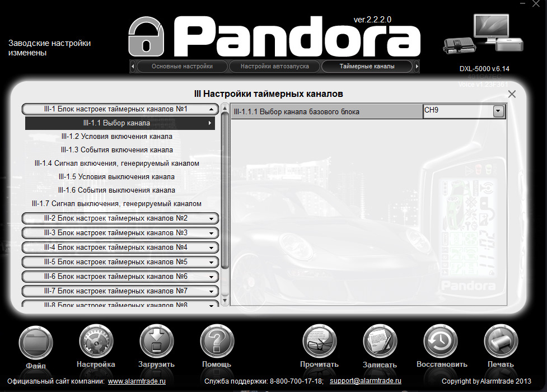The height and width of the screenshot is (392, 547).
Task: Select the Таймерные каналы tab
Action: coord(367,66)
